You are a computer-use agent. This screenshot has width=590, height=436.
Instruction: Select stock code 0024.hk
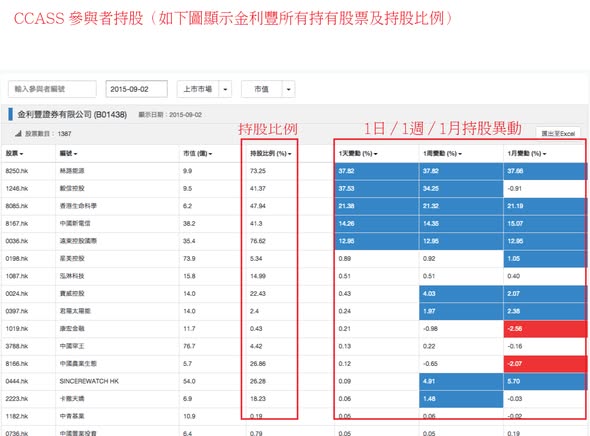[x=17, y=293]
